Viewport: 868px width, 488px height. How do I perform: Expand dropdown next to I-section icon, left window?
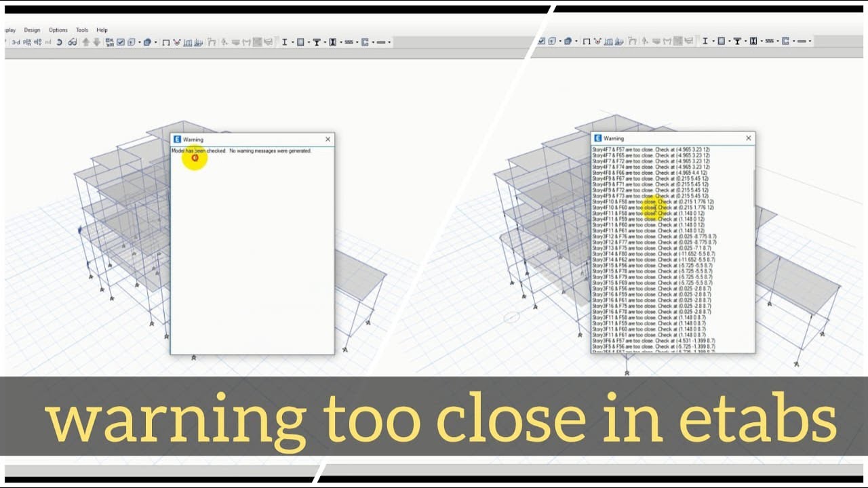point(292,42)
